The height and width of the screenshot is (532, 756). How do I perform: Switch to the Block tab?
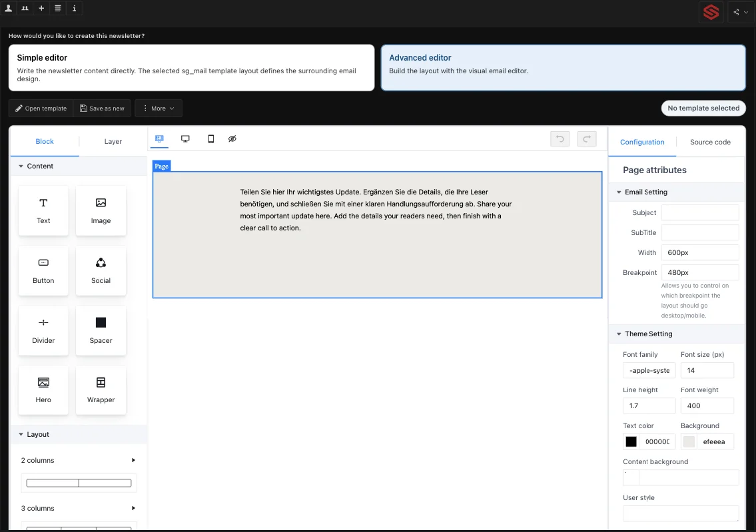[x=45, y=141]
